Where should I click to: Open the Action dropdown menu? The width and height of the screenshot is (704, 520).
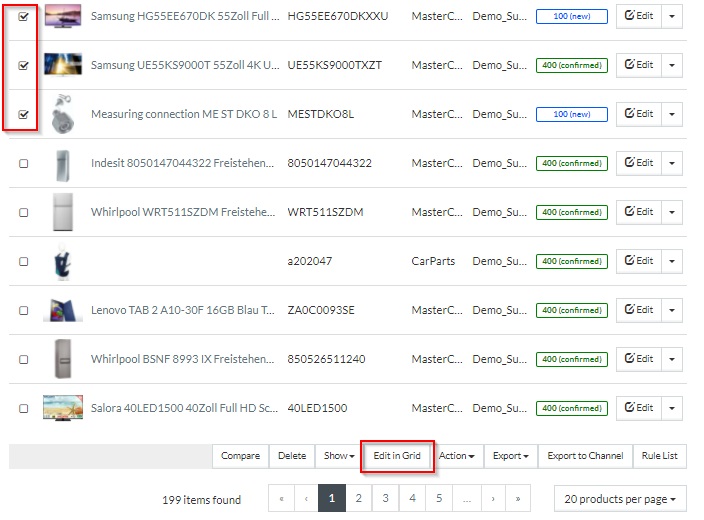tap(457, 456)
